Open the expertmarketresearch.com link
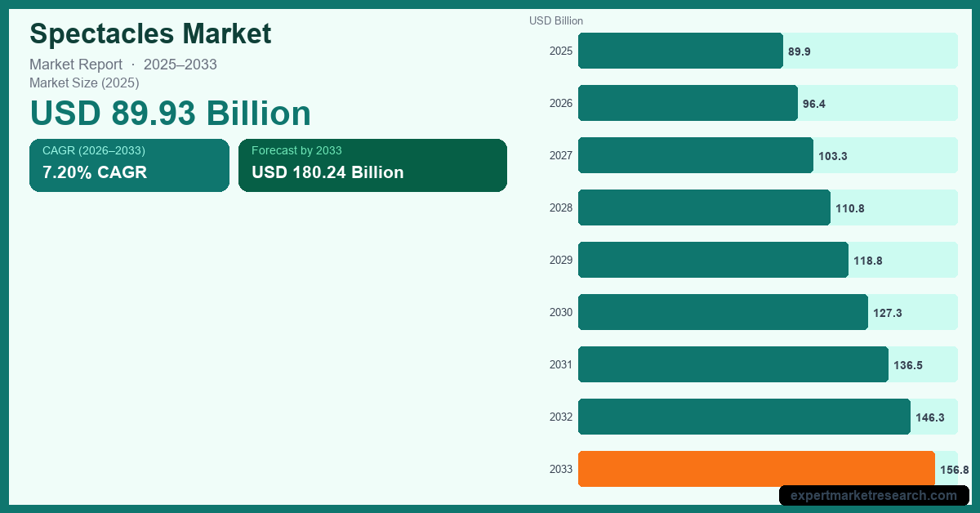The height and width of the screenshot is (513, 980). [874, 495]
